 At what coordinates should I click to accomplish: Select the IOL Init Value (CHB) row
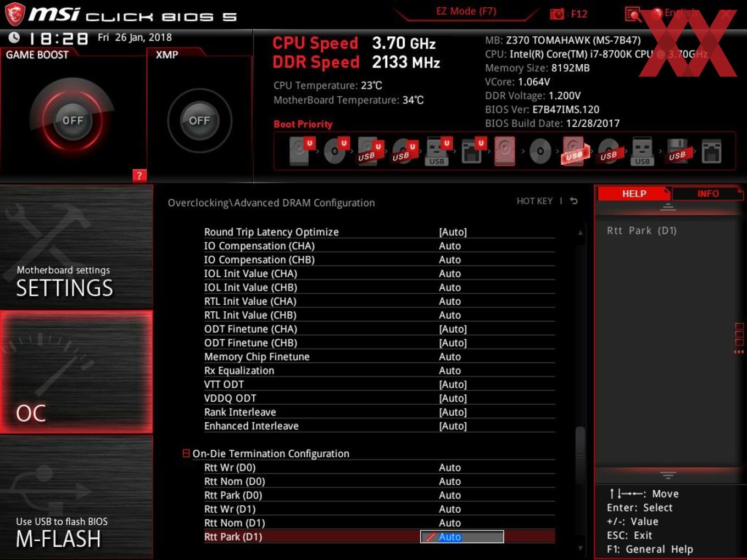pyautogui.click(x=379, y=287)
